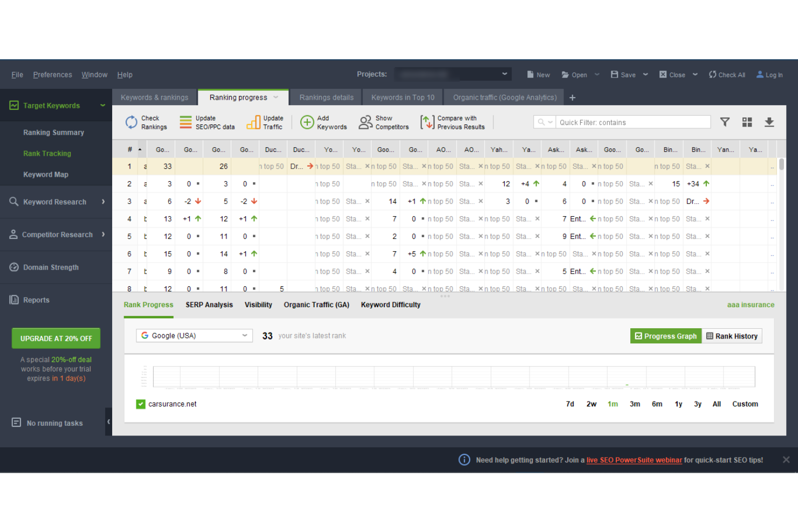Uncheck the carsurance.net checkbox

click(x=140, y=404)
